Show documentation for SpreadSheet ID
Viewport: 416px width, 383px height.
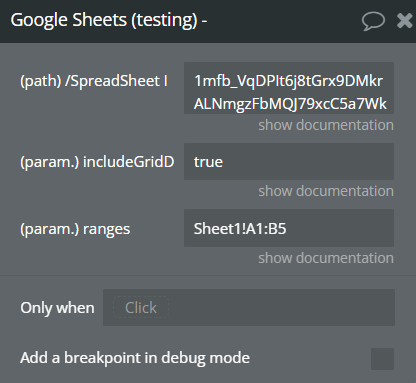point(326,125)
